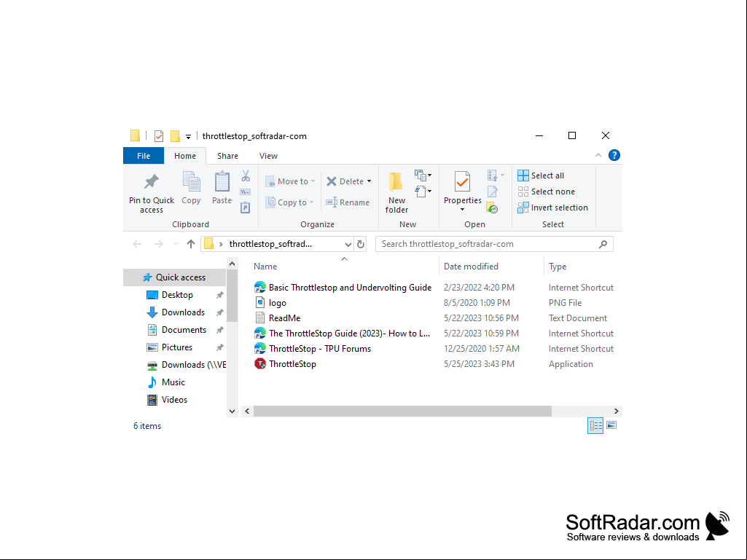Expand the New item dropdown
Screen dimensions: 747x560
point(423,176)
